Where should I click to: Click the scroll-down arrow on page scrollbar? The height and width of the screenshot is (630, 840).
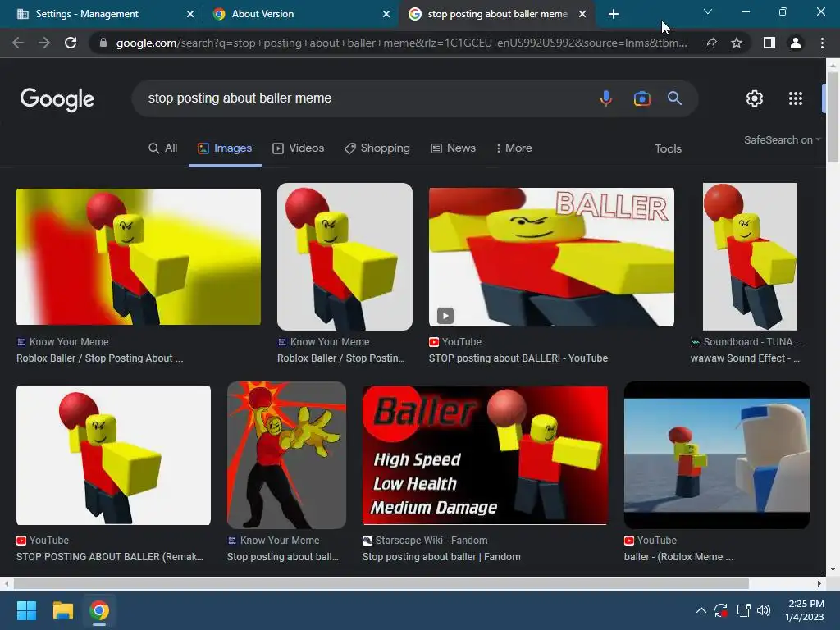(x=833, y=569)
